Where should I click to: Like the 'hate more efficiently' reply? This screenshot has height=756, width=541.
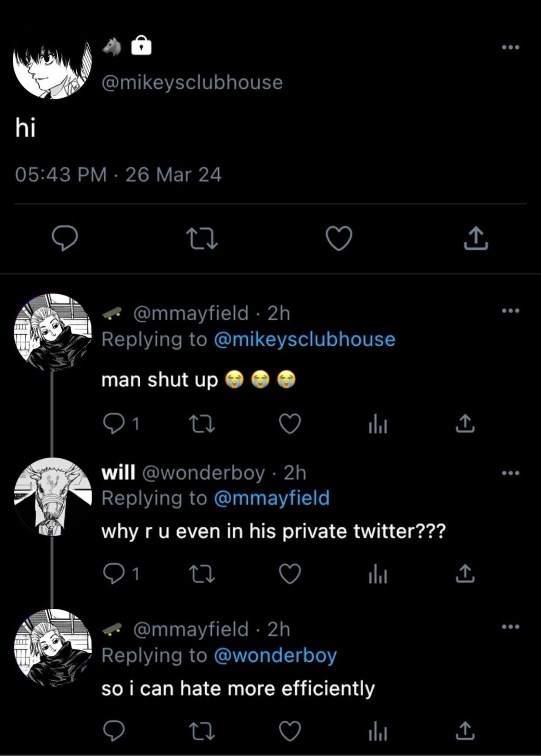point(290,731)
